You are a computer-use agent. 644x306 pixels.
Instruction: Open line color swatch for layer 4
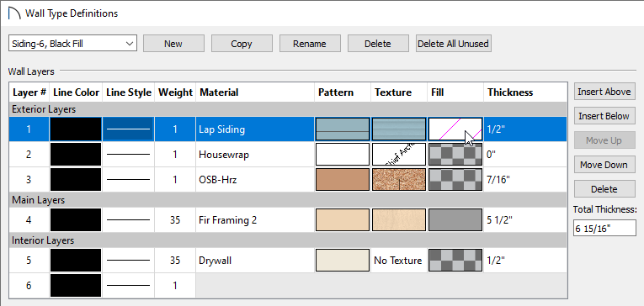pos(76,220)
